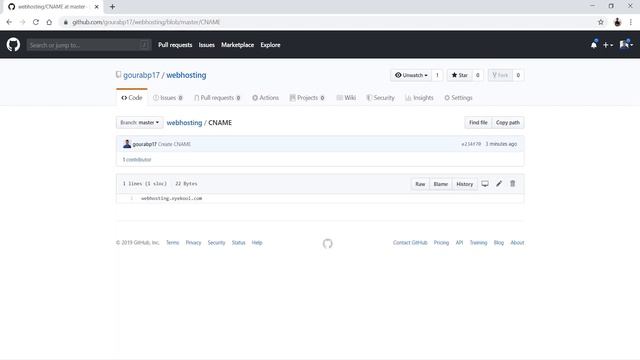Open the Privacy footer link
The image size is (640, 360).
tap(193, 242)
